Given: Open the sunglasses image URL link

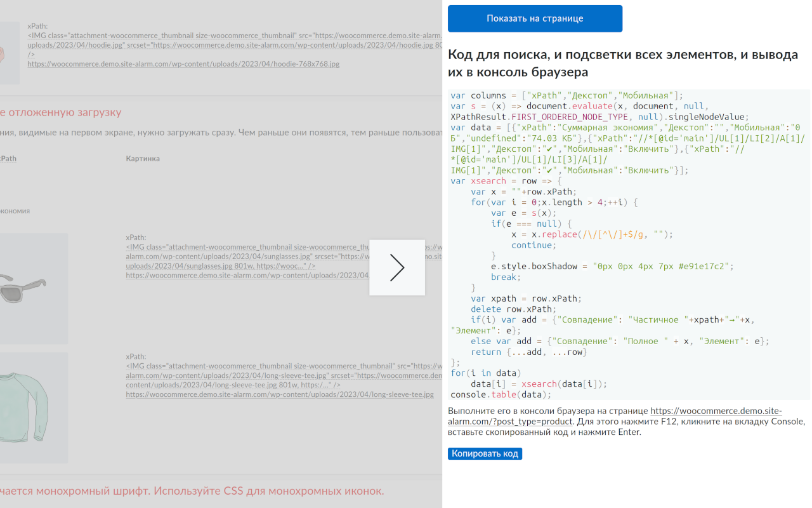Looking at the screenshot, I should tap(247, 276).
